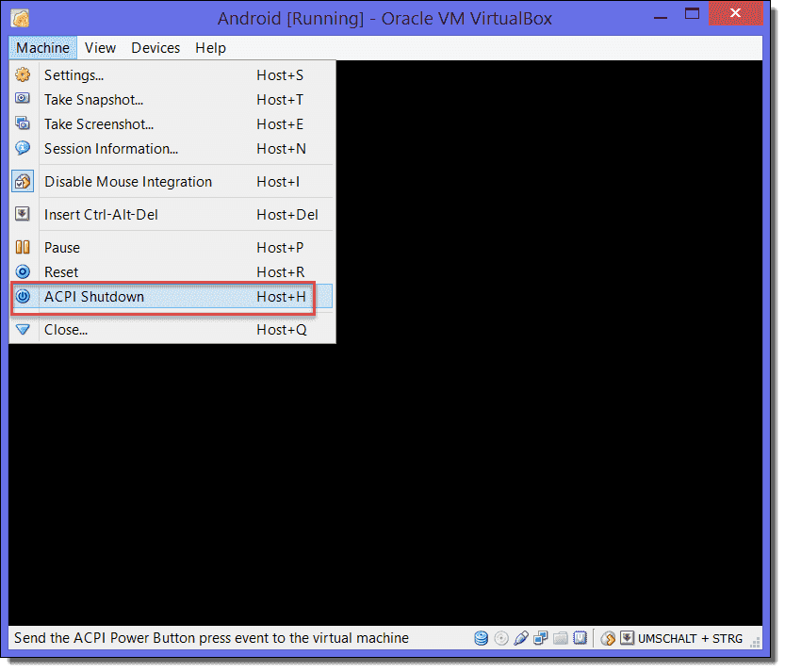Click the VirtualBox title bar app icon
The width and height of the screenshot is (785, 672).
pos(20,19)
